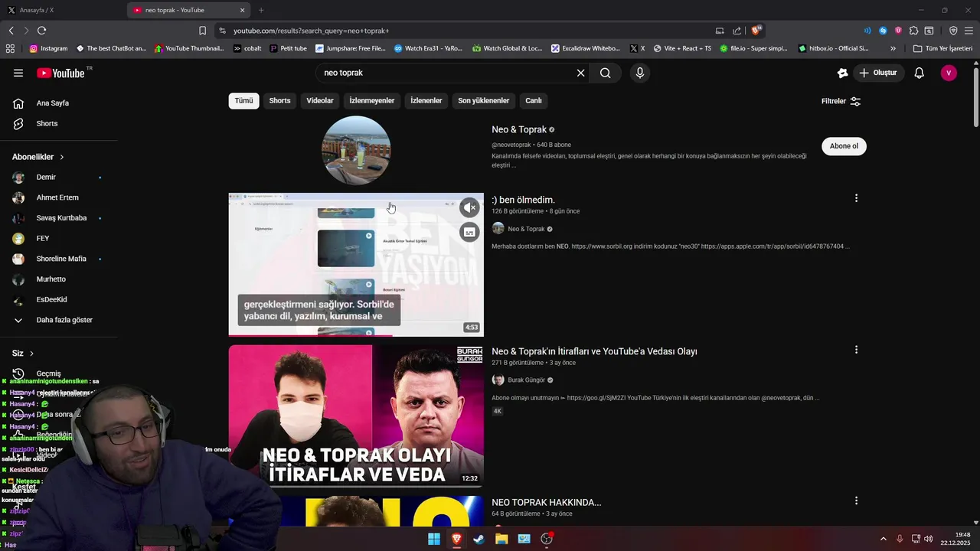
Task: Reload the page
Action: 41,31
